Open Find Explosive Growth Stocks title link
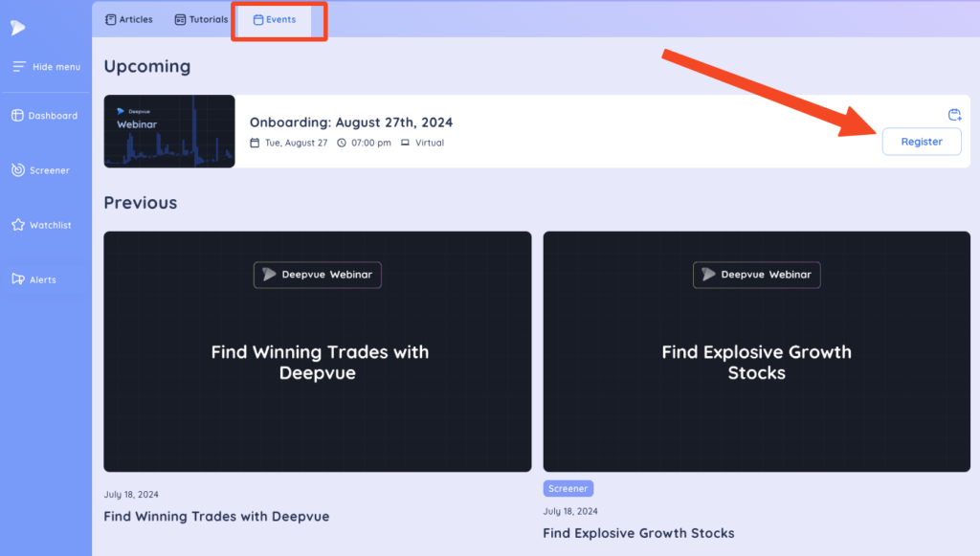Screen dimensions: 980x556 (x=638, y=533)
